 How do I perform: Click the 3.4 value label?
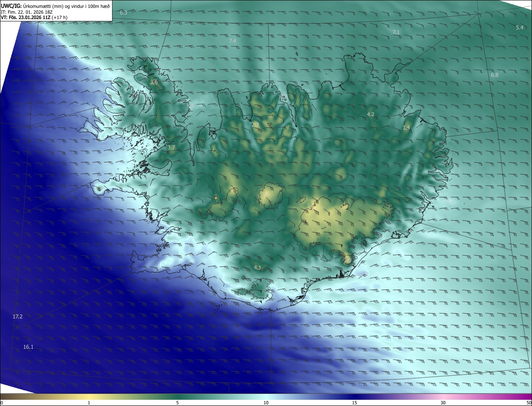[x=406, y=128]
